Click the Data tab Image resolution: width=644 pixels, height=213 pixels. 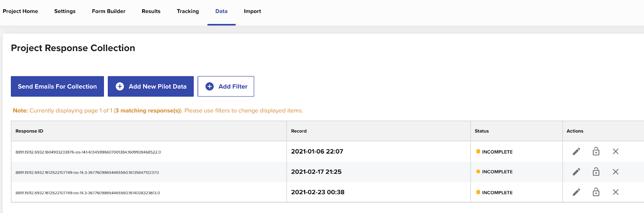click(221, 11)
